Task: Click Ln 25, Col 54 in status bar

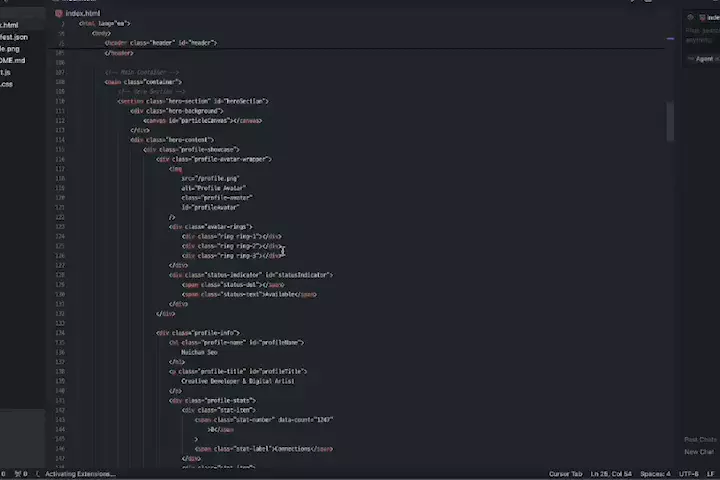Action: click(x=611, y=474)
